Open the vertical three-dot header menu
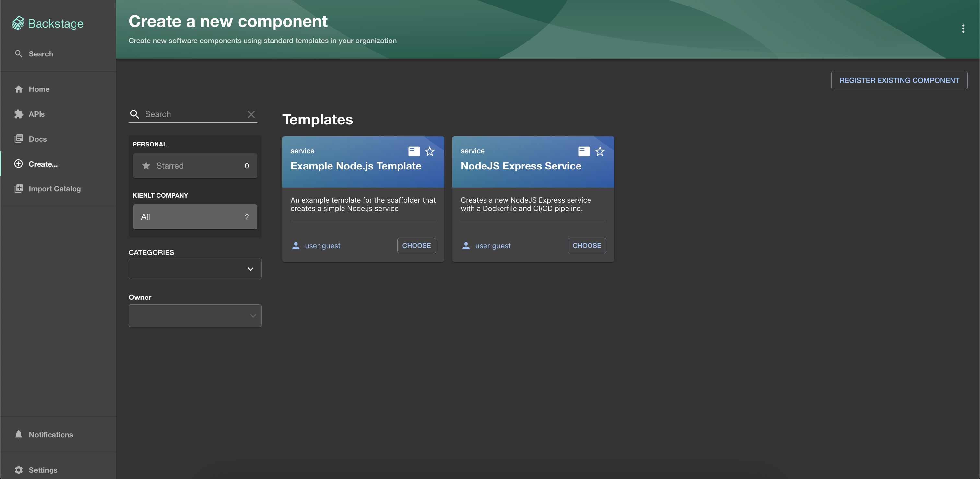980x479 pixels. [x=963, y=29]
